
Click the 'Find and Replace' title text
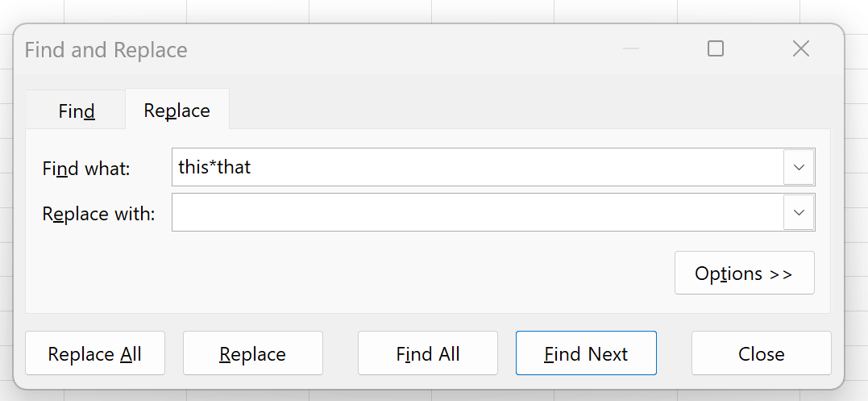point(106,50)
